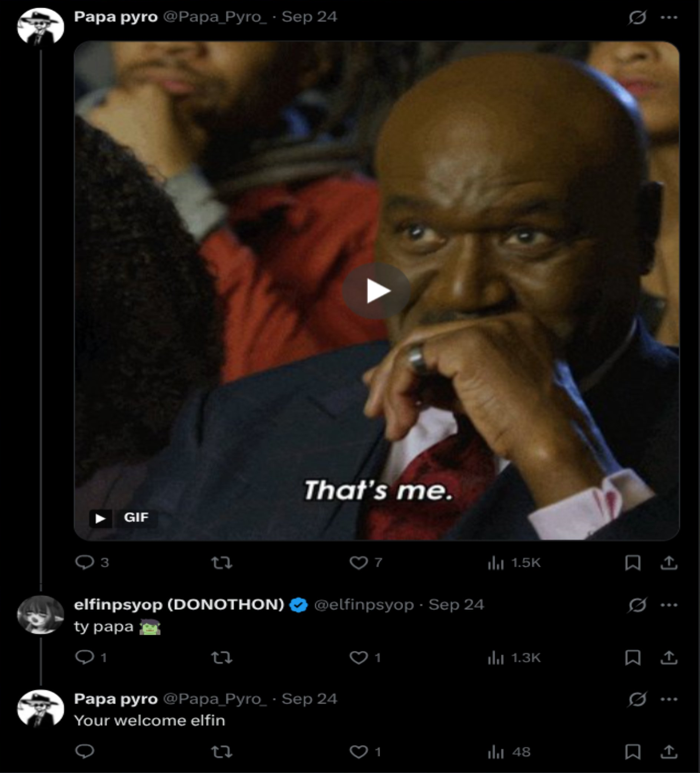700x773 pixels.
Task: Open more options on elfinpsyop's reply
Action: [x=669, y=605]
